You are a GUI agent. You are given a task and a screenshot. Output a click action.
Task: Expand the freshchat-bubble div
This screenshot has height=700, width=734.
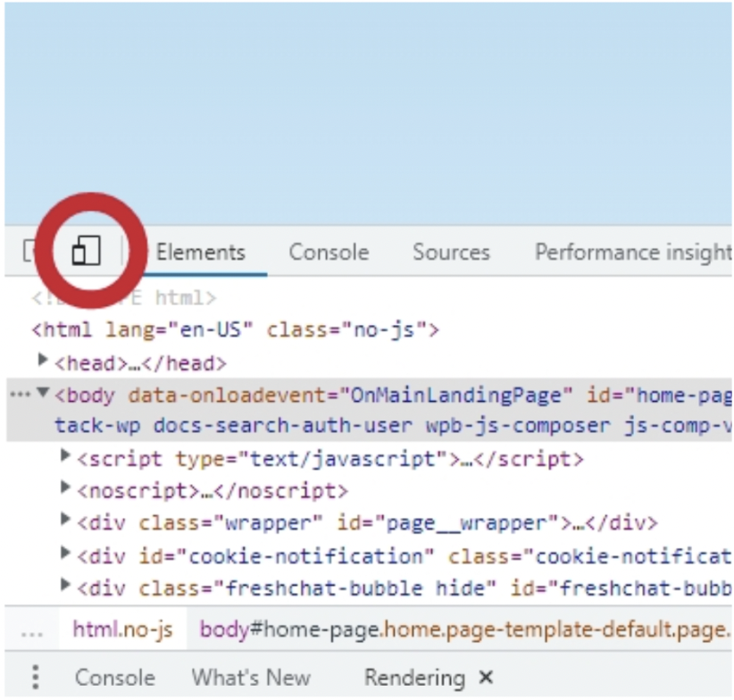coord(65,585)
